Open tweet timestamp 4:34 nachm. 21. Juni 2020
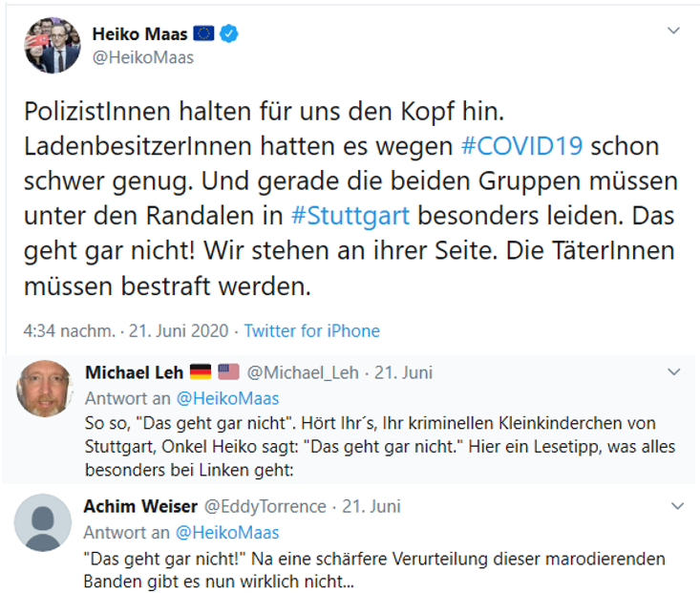 (125, 331)
